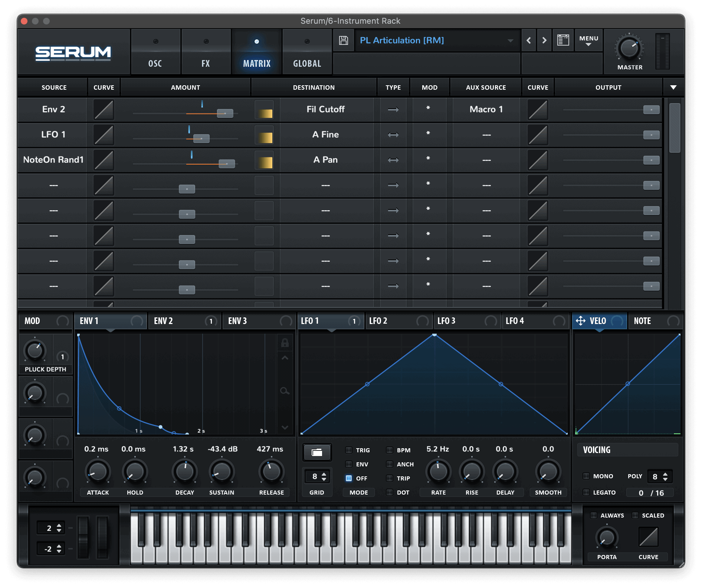Viewport: 702px width, 588px height.
Task: Enable TRIG mode for LFO 1
Action: point(348,450)
